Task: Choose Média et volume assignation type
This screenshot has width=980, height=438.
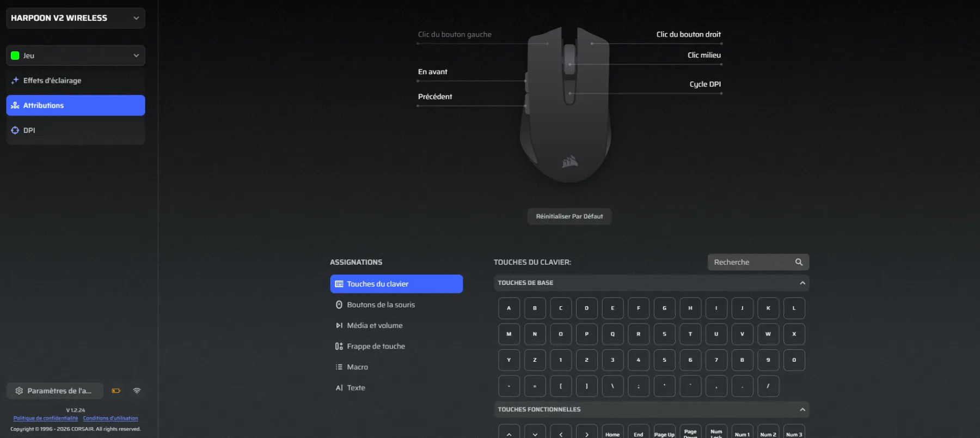Action: click(396, 325)
